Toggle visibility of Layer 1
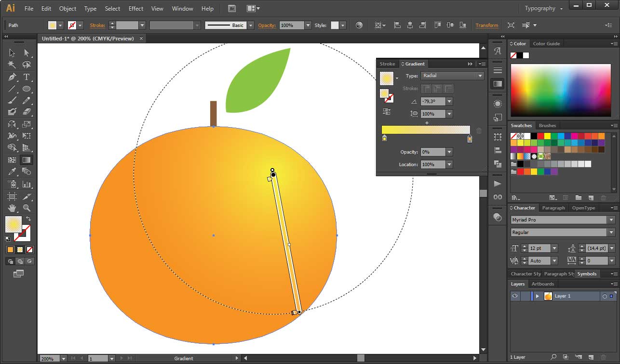Image resolution: width=620 pixels, height=364 pixels. tap(515, 296)
